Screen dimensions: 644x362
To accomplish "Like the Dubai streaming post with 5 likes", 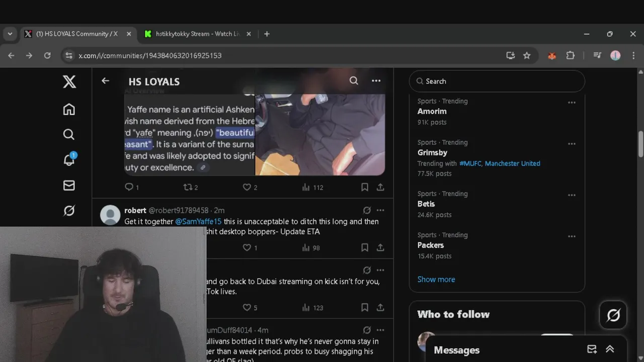I will tap(250, 307).
